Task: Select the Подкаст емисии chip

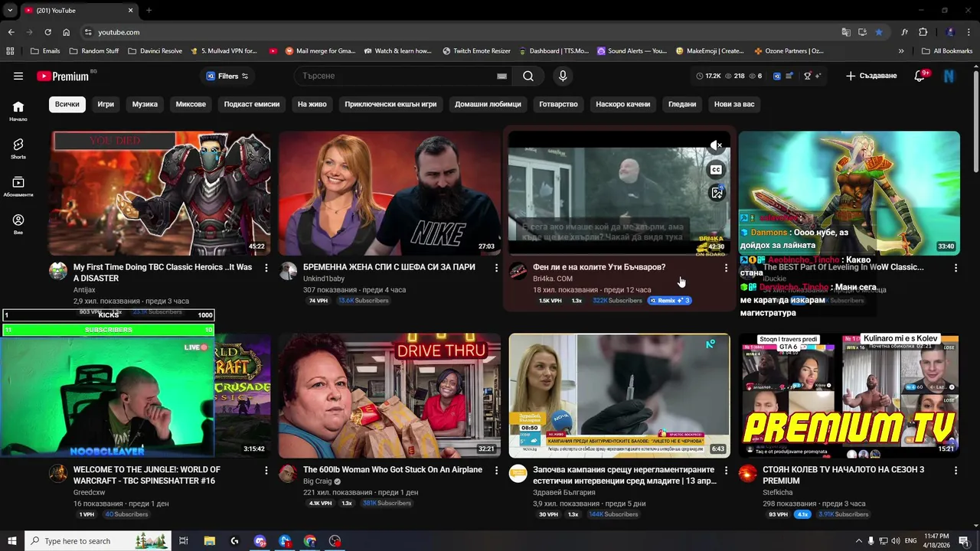Action: (251, 104)
